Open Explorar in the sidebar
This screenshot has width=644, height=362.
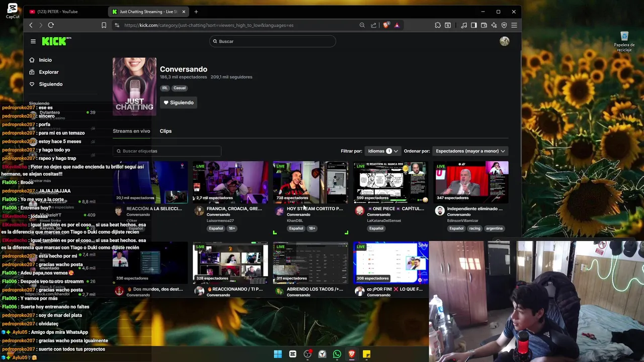48,72
